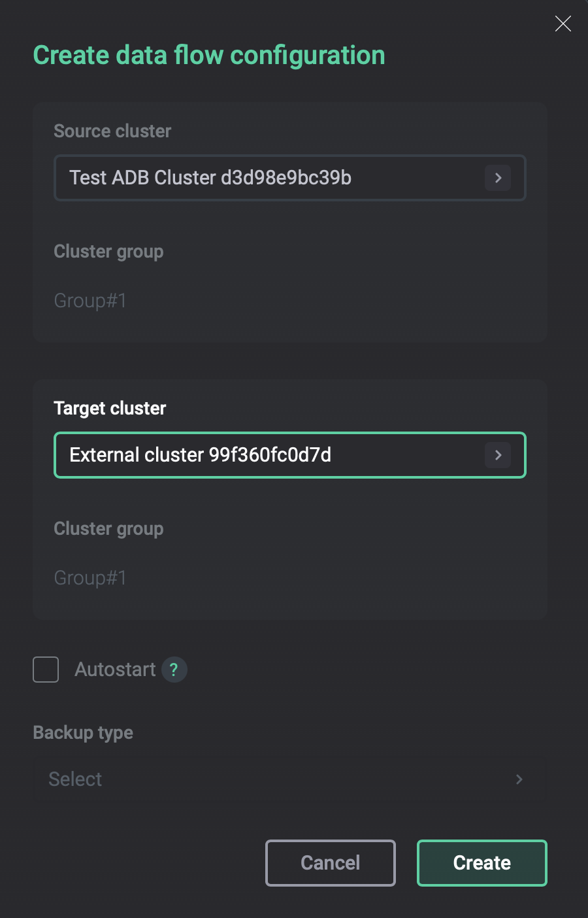Click Group#1 under Target cluster group

90,578
